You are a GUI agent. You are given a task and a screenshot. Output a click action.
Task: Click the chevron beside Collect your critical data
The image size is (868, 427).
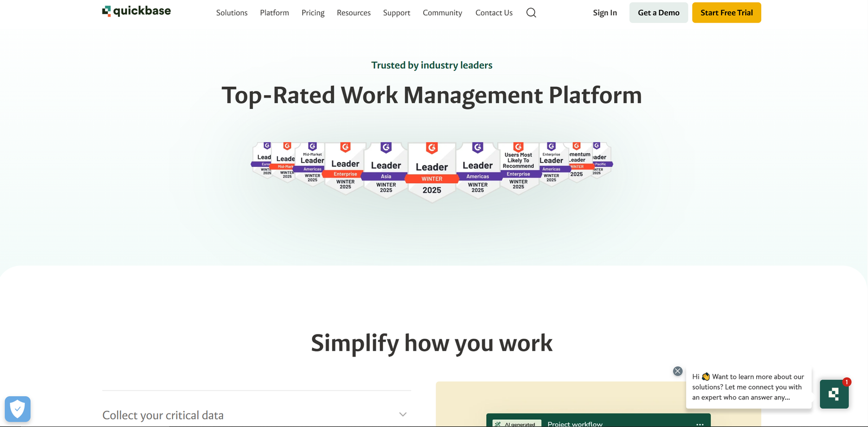coord(403,415)
